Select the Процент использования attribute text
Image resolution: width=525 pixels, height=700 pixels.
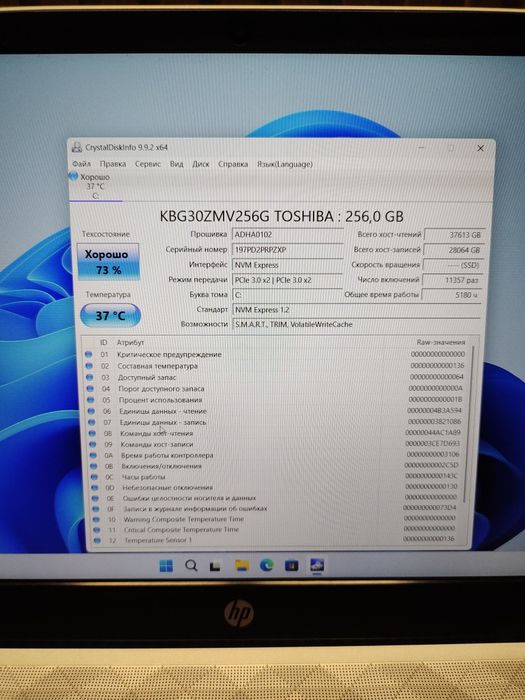click(x=160, y=400)
